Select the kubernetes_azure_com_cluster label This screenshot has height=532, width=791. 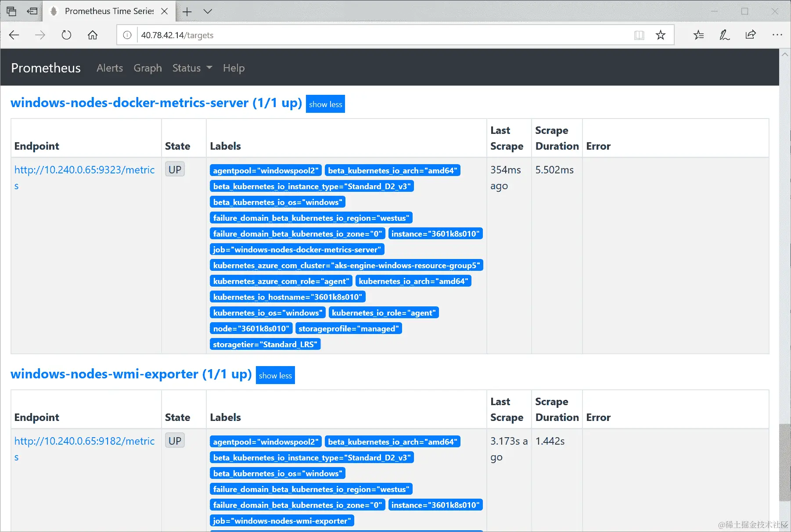347,265
